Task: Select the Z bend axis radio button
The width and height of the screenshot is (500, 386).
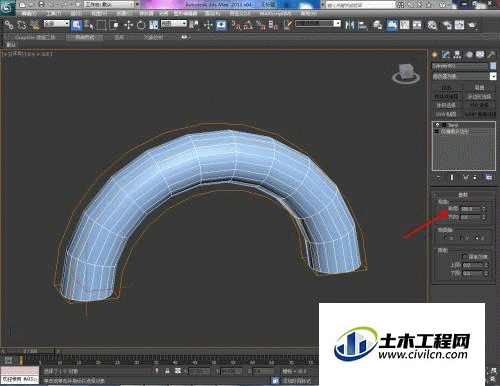Action: point(477,238)
